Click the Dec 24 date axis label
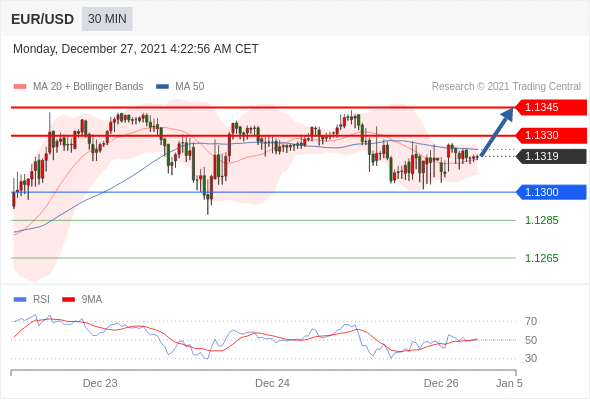This screenshot has height=400, width=590. pos(272,383)
